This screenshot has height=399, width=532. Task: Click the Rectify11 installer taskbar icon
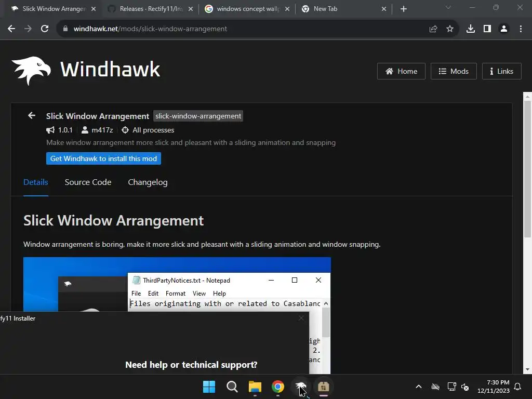point(323,387)
